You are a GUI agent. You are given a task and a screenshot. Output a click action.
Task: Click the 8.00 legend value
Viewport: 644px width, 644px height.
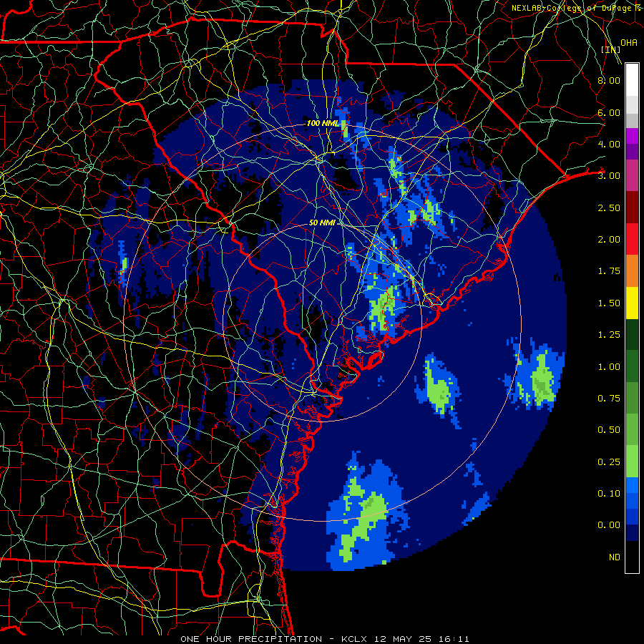[609, 80]
